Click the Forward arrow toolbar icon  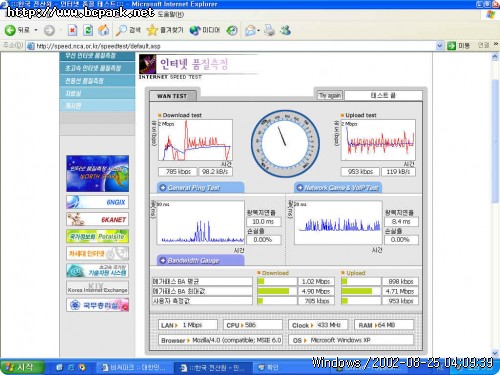coord(49,30)
